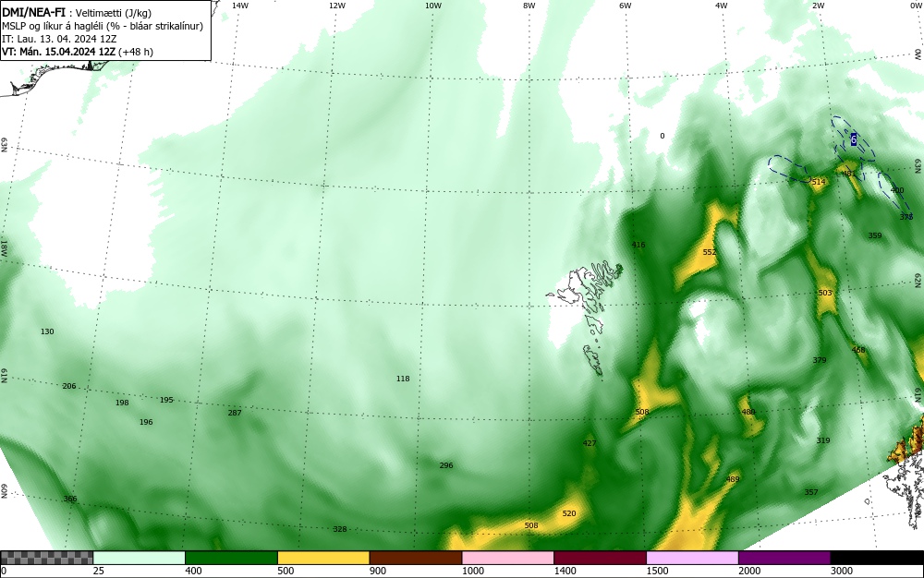The width and height of the screenshot is (924, 578).
Task: Pick the purple 2000–3000 legend swatch
Action: [784, 558]
